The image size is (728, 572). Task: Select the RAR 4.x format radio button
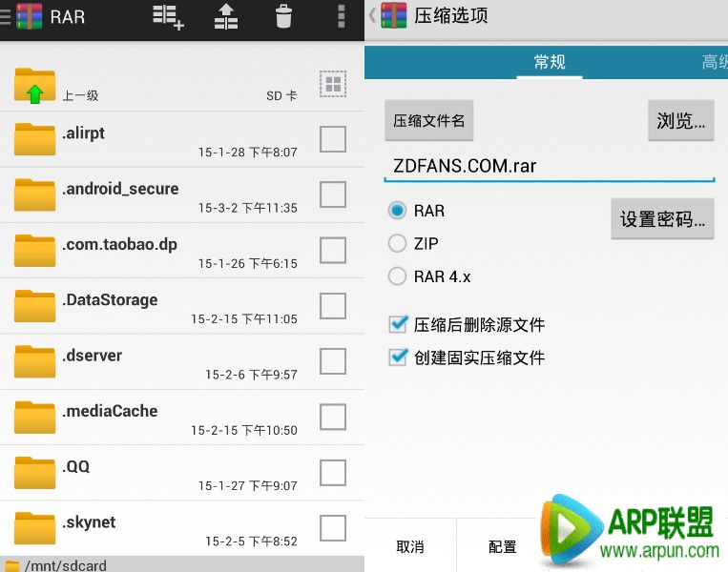click(x=397, y=276)
